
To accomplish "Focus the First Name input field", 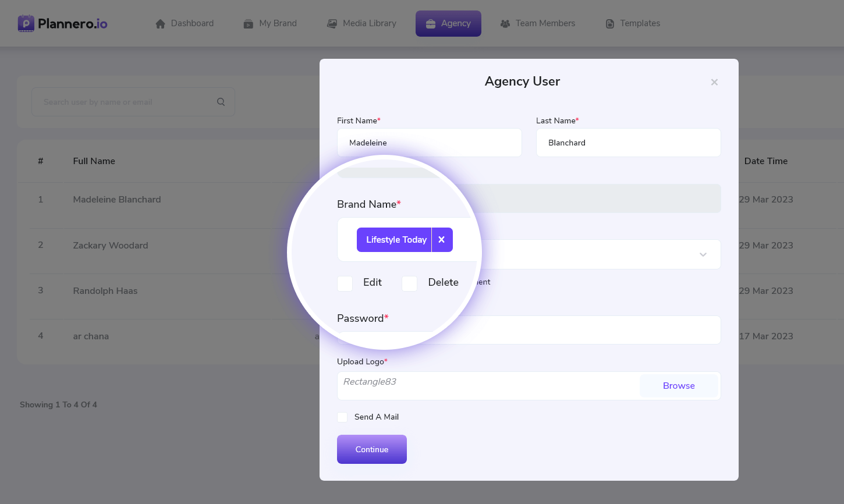I will point(429,143).
